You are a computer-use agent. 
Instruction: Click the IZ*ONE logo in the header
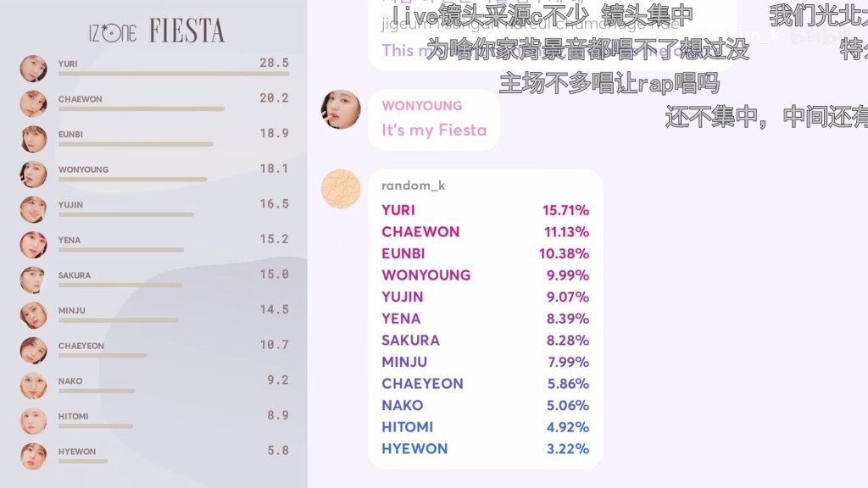(113, 32)
